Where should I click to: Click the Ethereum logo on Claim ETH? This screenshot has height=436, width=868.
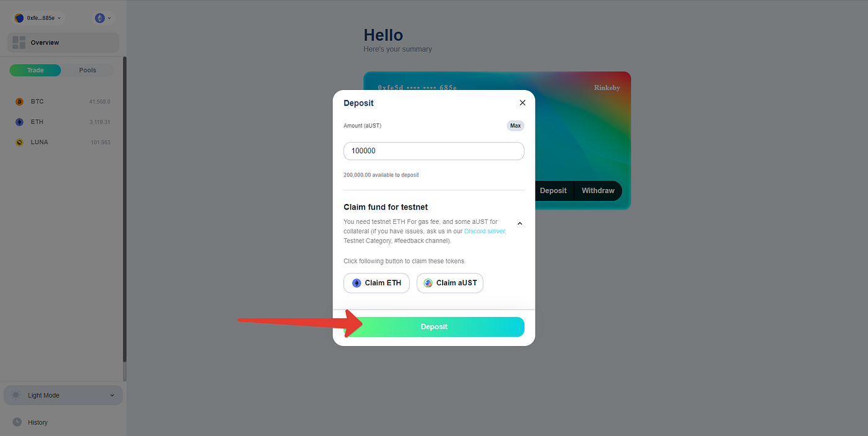coord(356,283)
